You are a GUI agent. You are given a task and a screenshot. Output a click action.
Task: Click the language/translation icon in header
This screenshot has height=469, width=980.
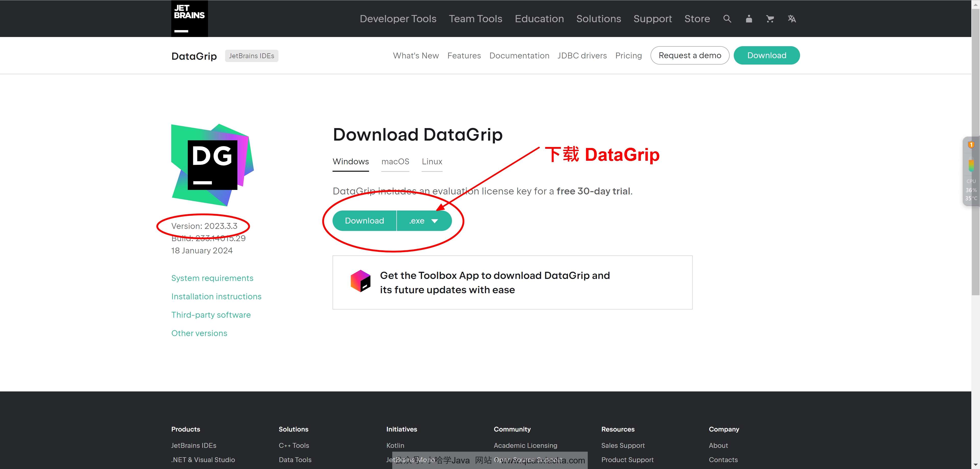pos(792,19)
